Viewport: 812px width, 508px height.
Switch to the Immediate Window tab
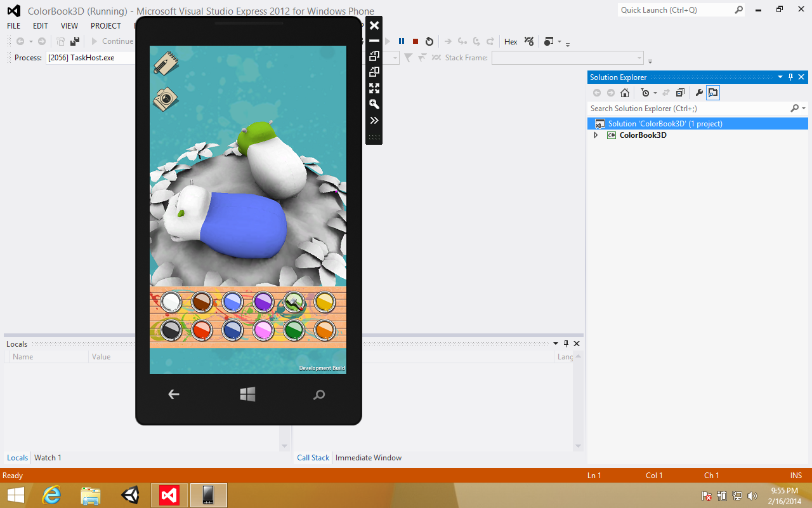[x=368, y=458]
